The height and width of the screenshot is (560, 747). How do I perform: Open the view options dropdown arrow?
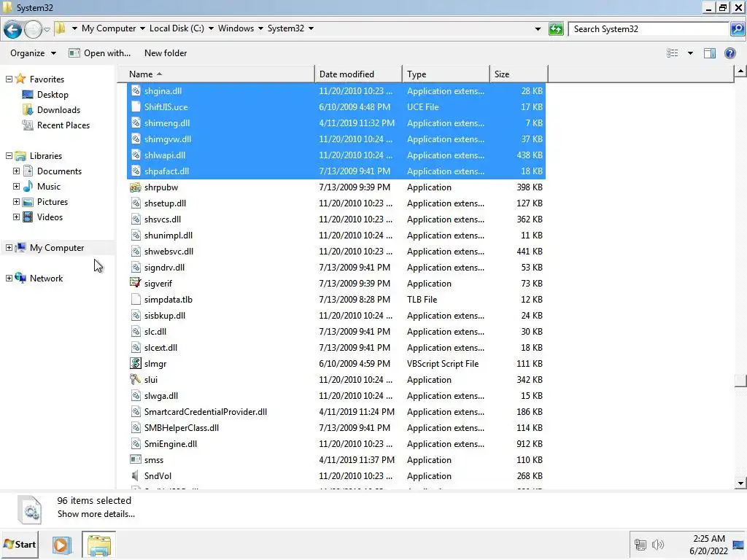click(690, 53)
